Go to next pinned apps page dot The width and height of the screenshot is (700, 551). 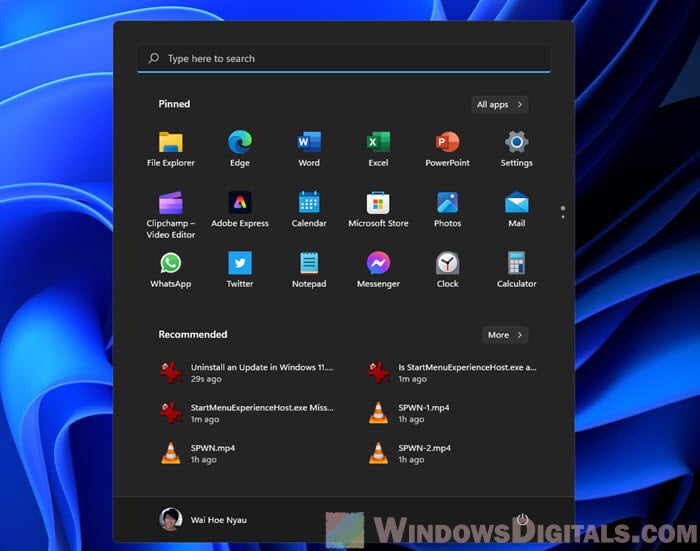coord(563,217)
